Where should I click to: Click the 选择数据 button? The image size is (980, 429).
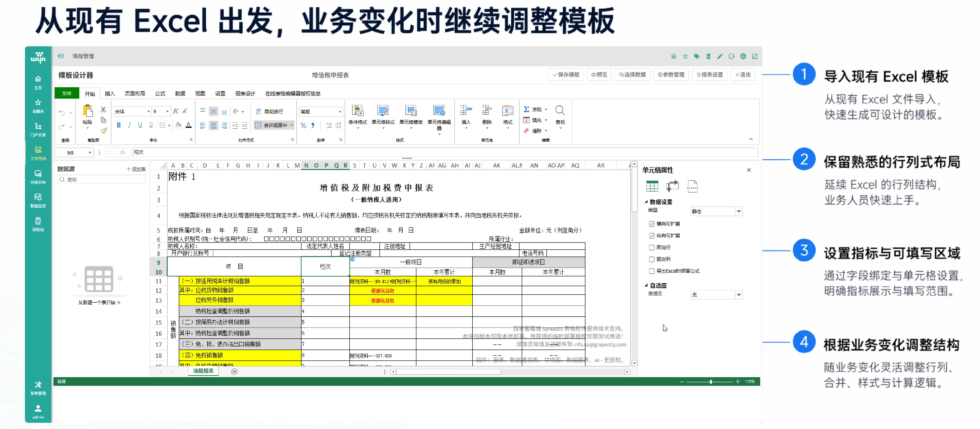[x=632, y=75]
